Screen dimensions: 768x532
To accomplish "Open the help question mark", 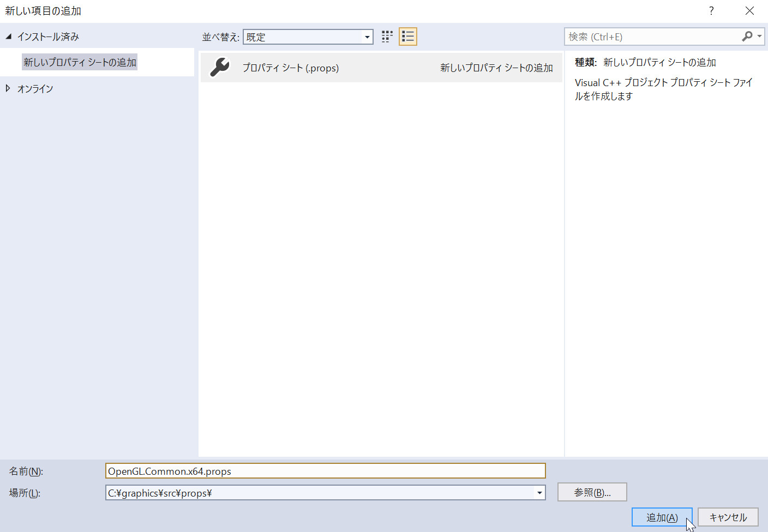I will tap(711, 11).
